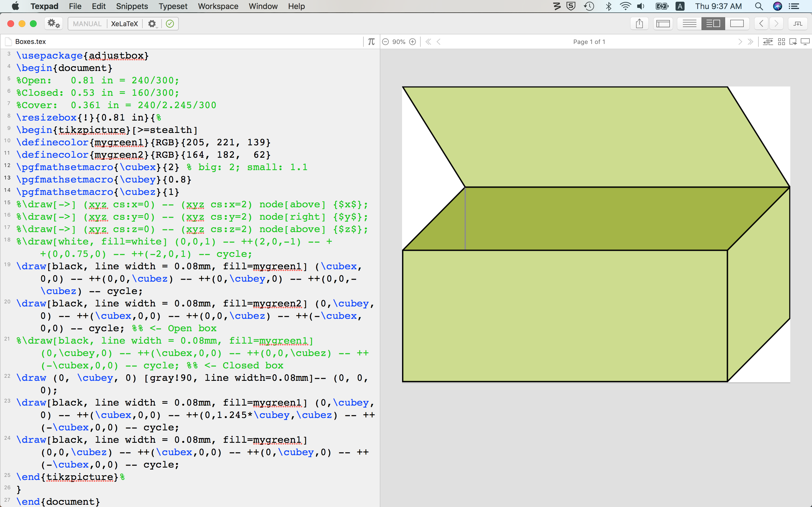Click the thumbnail grid view icon
812x507 pixels.
click(782, 42)
